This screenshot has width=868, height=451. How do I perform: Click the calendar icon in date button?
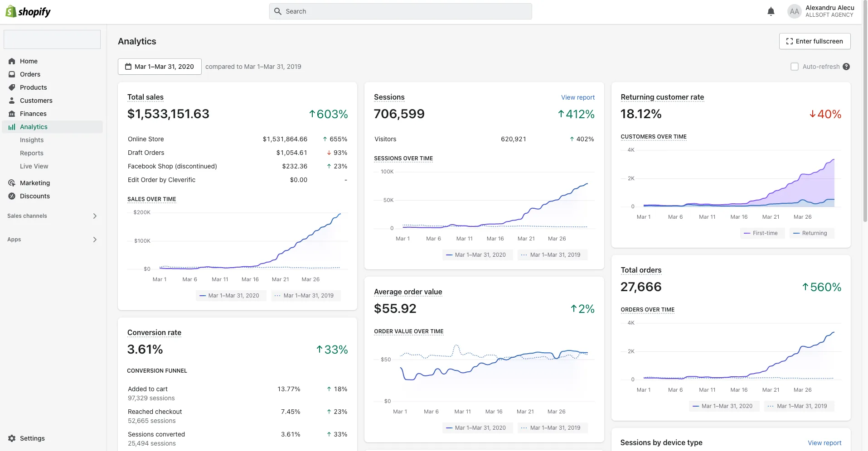click(x=128, y=67)
